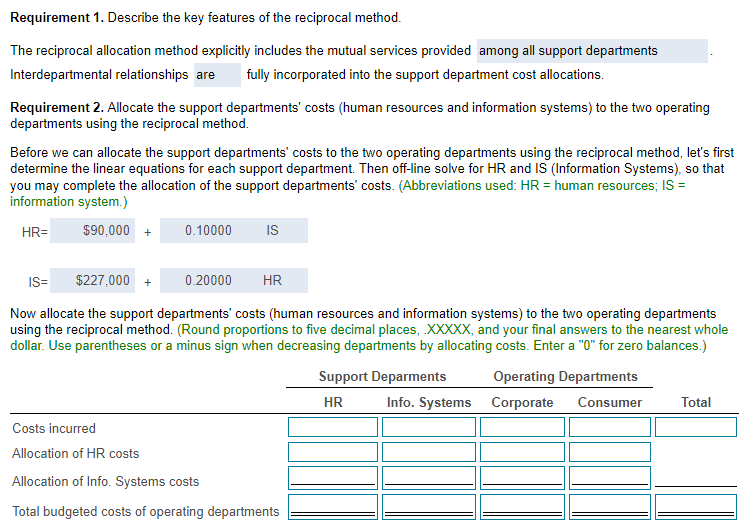Screen dimensions: 744x529
Task: Open the 'are' answer dropdown
Action: (x=217, y=75)
